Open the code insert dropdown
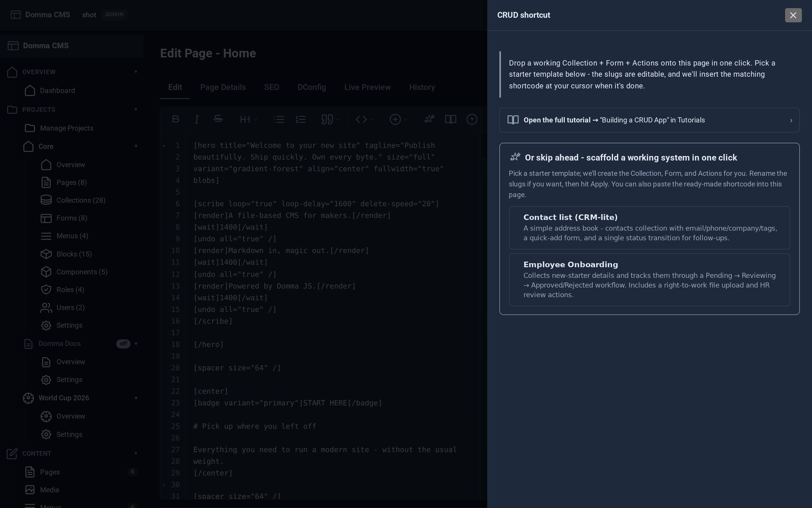The width and height of the screenshot is (812, 508). [364, 119]
